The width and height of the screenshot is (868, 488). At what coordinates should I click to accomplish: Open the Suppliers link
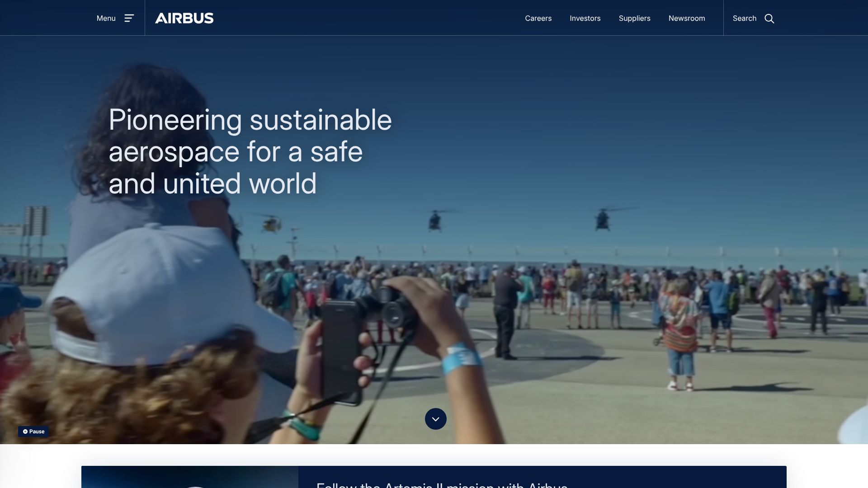pyautogui.click(x=634, y=18)
